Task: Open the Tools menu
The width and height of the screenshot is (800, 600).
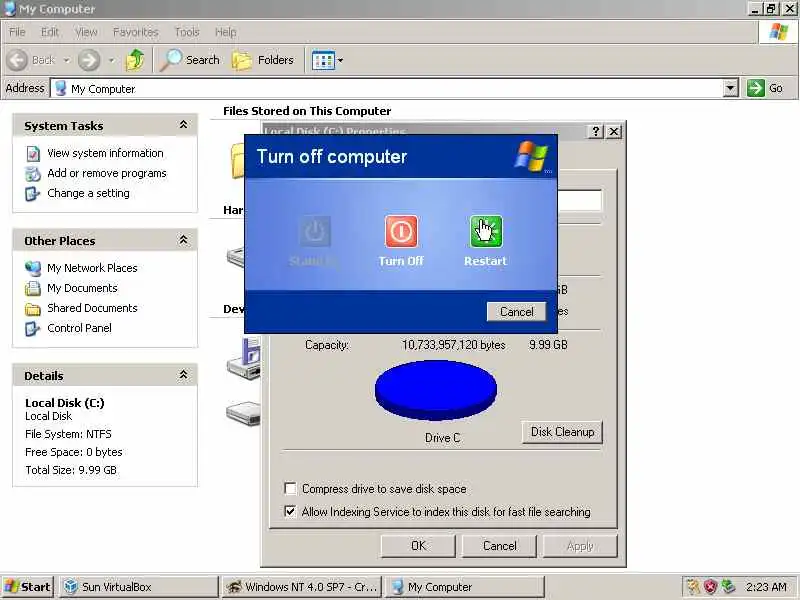Action: pos(187,32)
